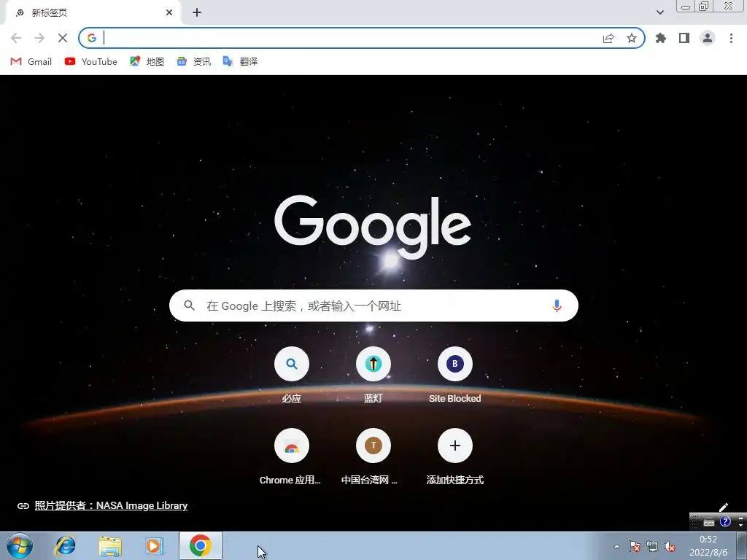The width and height of the screenshot is (747, 560).
Task: Open the language bar options arrow
Action: point(741,524)
